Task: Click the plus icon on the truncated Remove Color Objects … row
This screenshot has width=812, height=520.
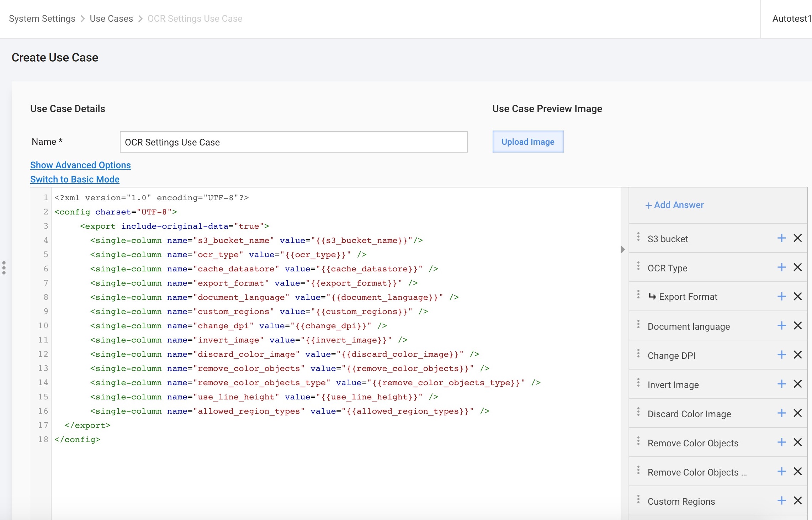Action: [x=781, y=471]
